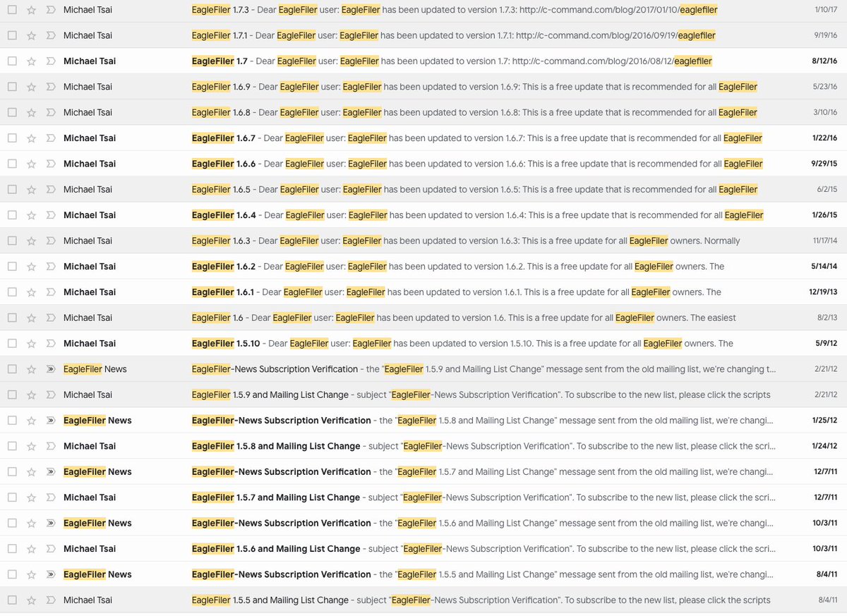This screenshot has height=616, width=847.
Task: Select checkbox for EagleFiler 1.7 email dated 8/12/16
Action: click(x=12, y=61)
